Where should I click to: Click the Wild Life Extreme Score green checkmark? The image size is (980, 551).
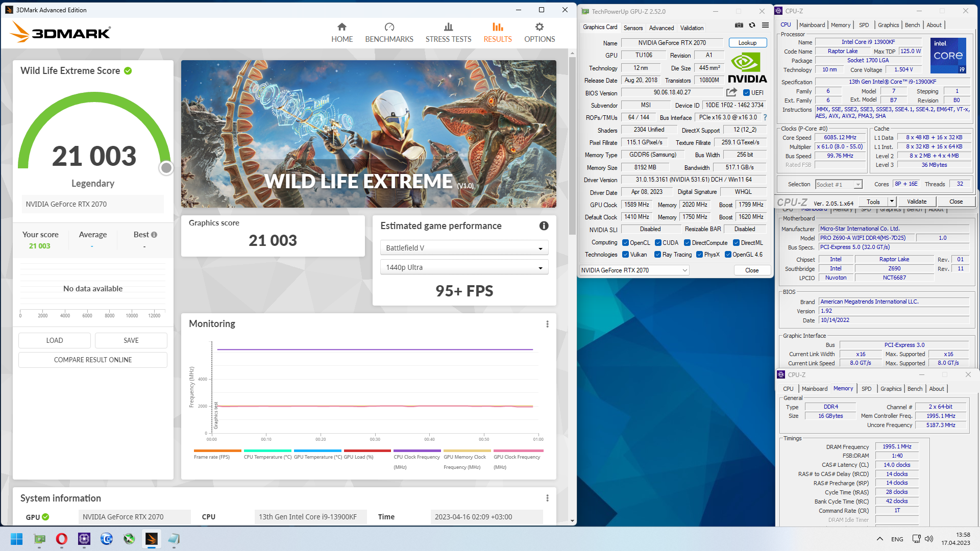click(x=128, y=71)
